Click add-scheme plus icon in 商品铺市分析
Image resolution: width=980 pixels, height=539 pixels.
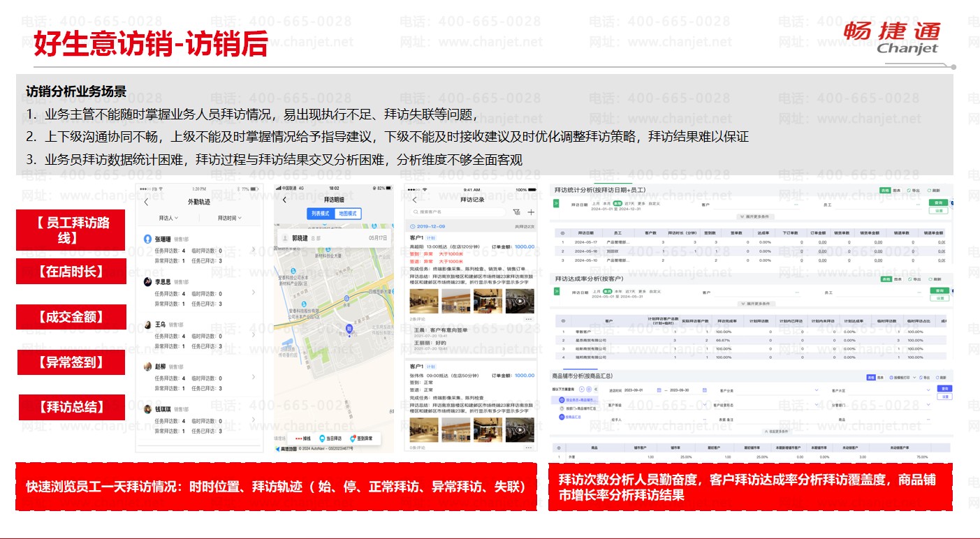[581, 388]
